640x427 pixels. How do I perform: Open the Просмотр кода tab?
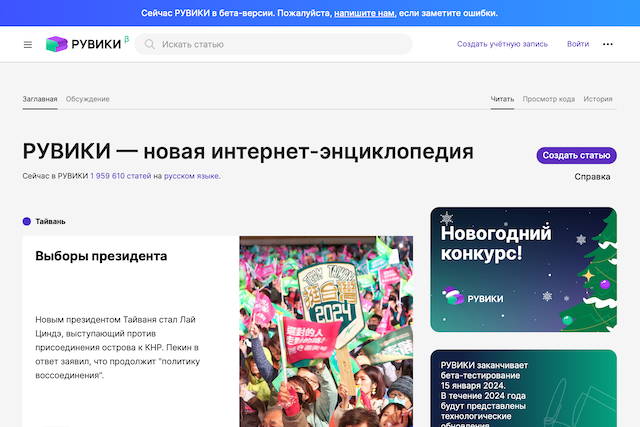[549, 99]
